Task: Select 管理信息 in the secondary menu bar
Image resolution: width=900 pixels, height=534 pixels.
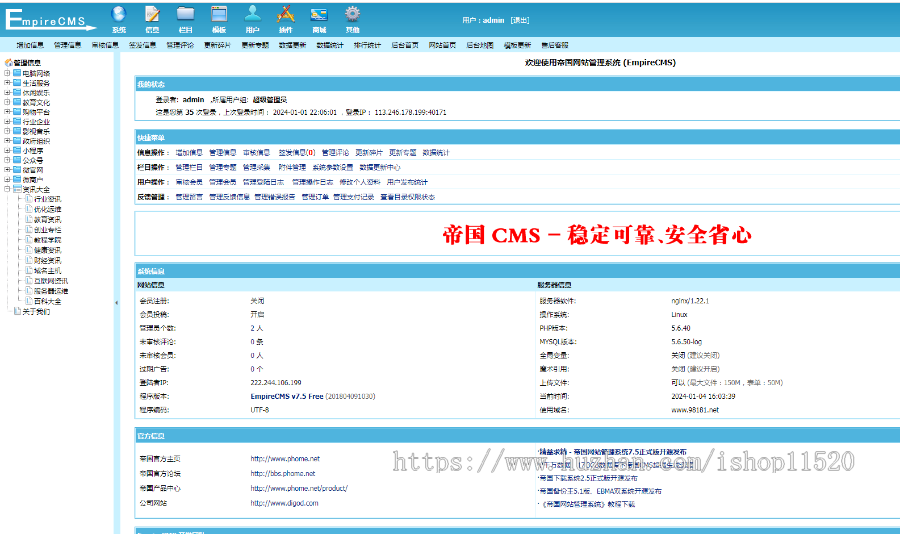Action: pyautogui.click(x=67, y=45)
